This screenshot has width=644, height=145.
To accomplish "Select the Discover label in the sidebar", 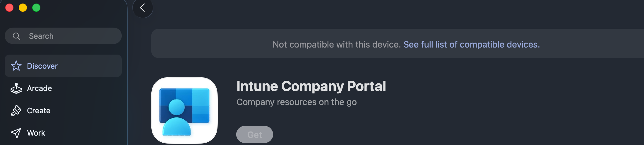I will tap(42, 66).
